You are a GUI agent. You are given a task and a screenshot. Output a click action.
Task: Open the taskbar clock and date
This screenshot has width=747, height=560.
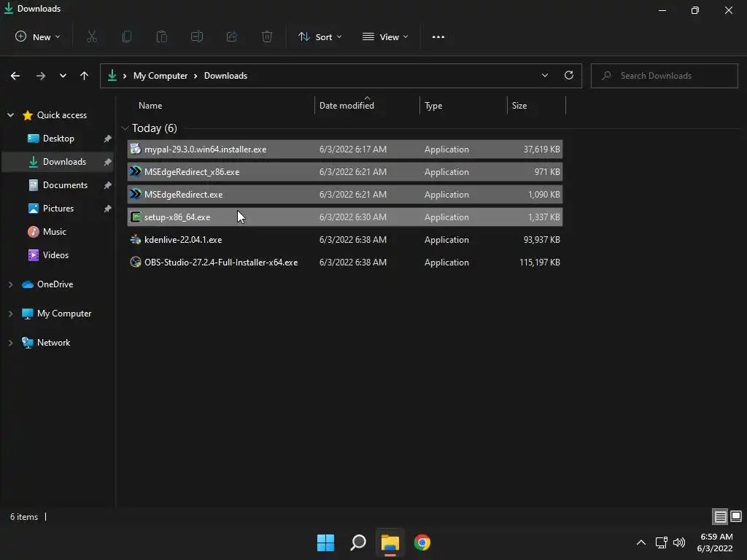tap(715, 542)
